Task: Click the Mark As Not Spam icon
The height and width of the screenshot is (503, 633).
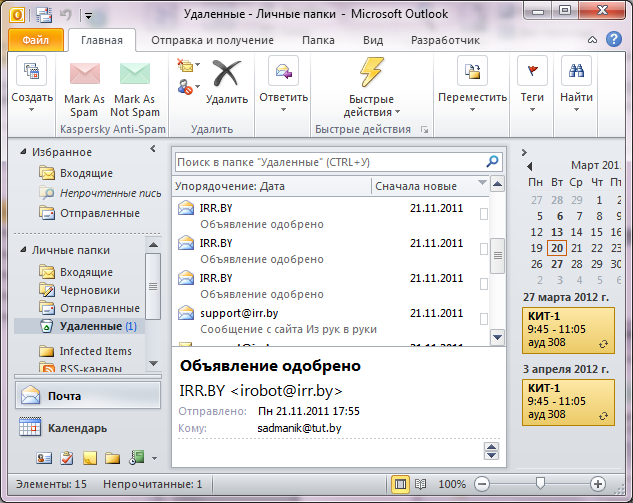Action: [135, 73]
